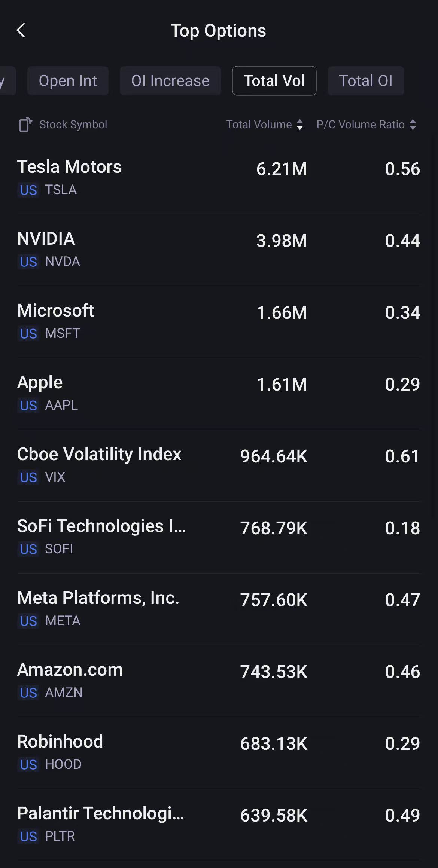Open the SoFi Technologies row

tap(219, 537)
